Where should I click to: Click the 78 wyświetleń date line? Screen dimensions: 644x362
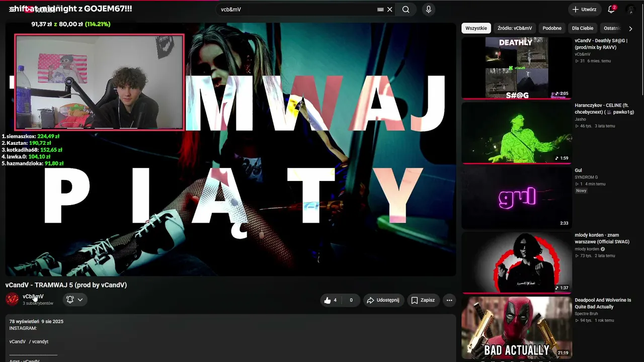click(x=36, y=321)
